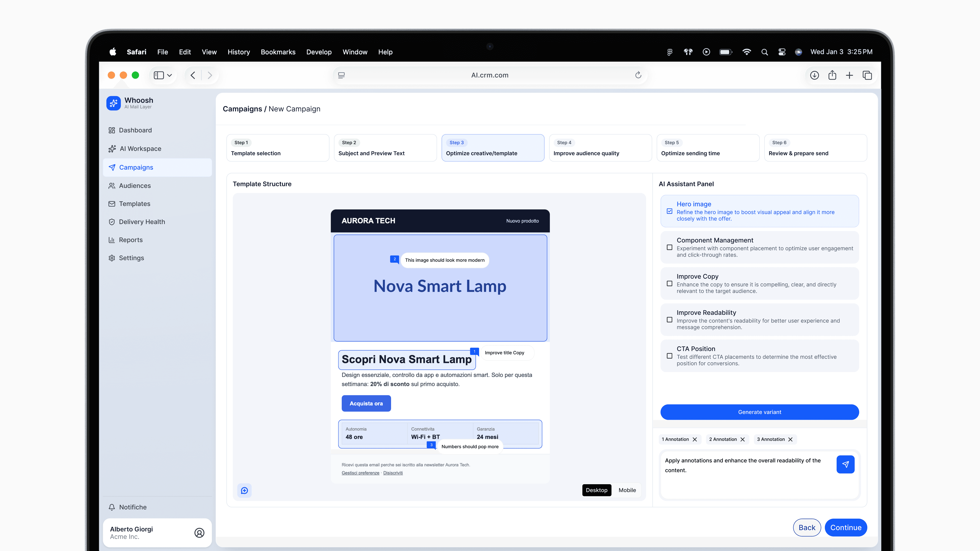Go to Step 1 Template selection
The image size is (980, 551).
pyautogui.click(x=278, y=148)
